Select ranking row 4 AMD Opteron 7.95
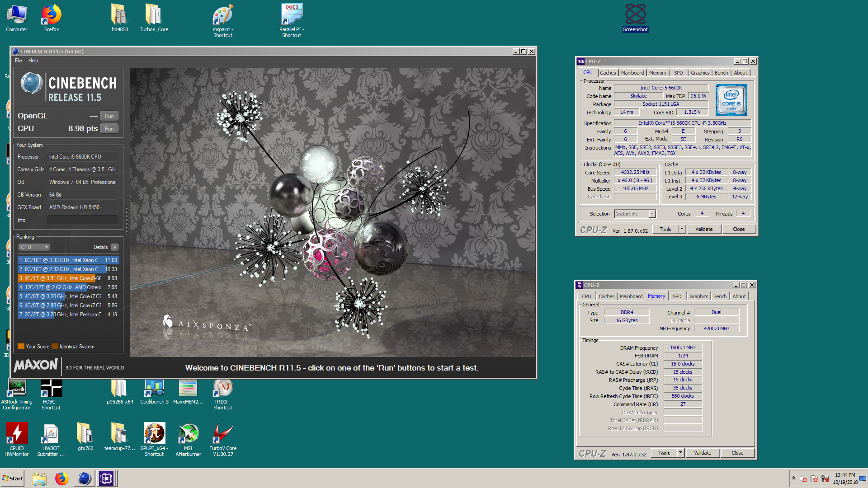The height and width of the screenshot is (488, 868). pos(68,287)
